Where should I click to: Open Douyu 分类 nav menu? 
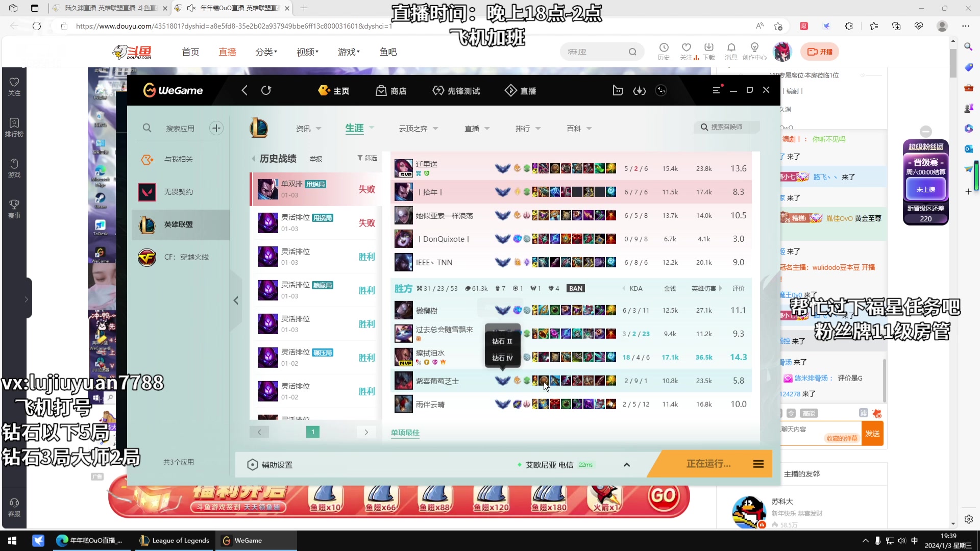point(266,52)
